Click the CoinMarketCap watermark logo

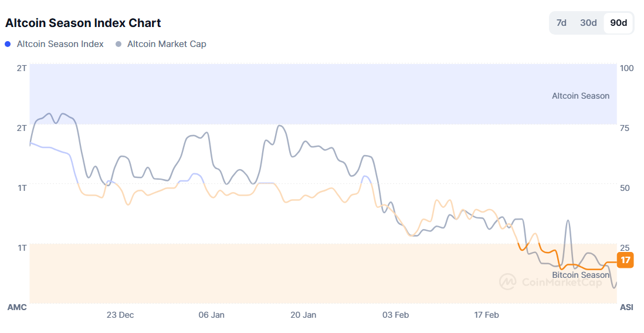click(507, 282)
